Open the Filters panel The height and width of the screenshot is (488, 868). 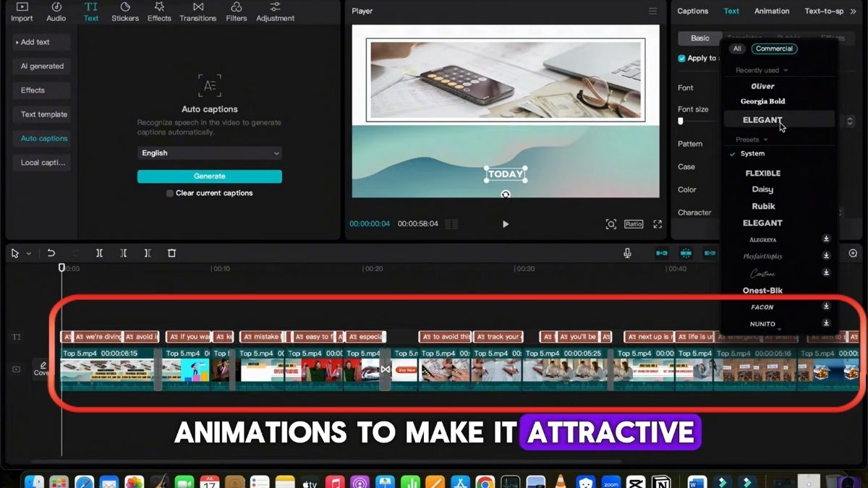click(x=236, y=12)
